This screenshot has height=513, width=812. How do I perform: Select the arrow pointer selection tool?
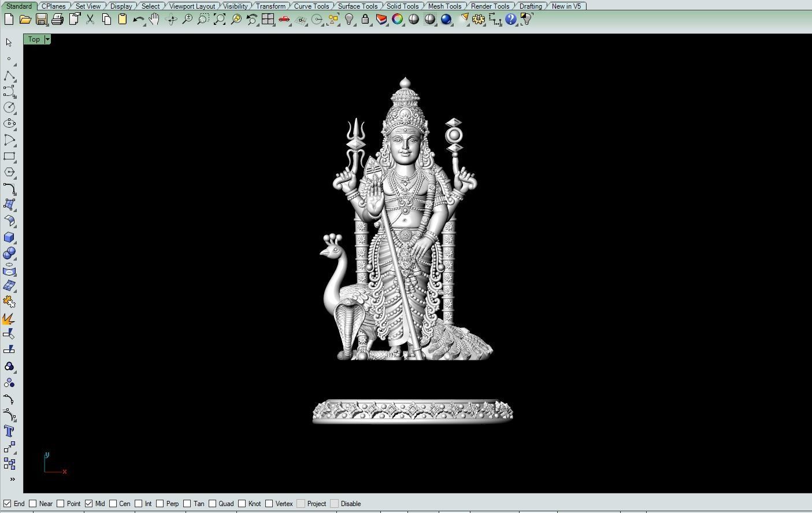[9, 42]
